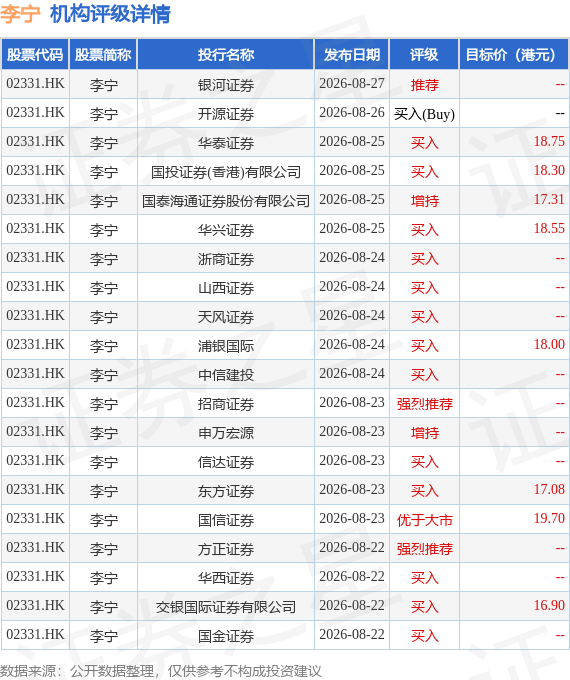Click the 股票代码 column header
Image resolution: width=570 pixels, height=680 pixels.
[x=35, y=55]
